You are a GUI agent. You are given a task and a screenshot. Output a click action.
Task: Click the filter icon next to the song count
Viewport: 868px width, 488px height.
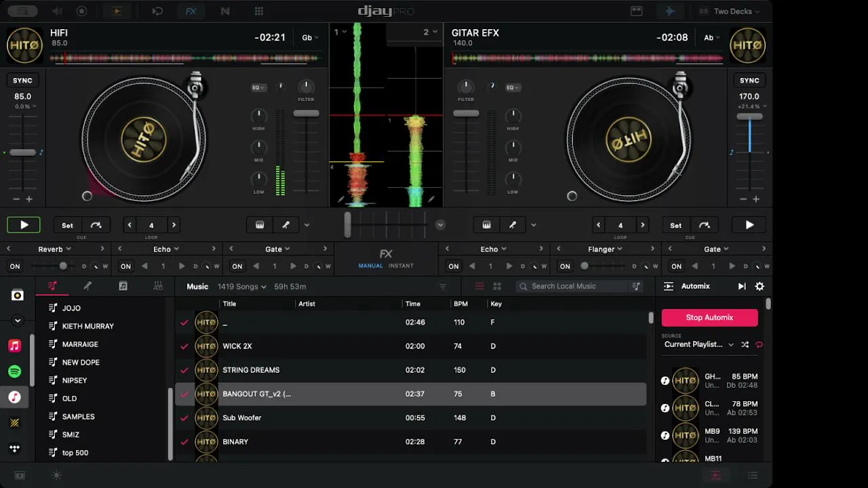tap(443, 287)
